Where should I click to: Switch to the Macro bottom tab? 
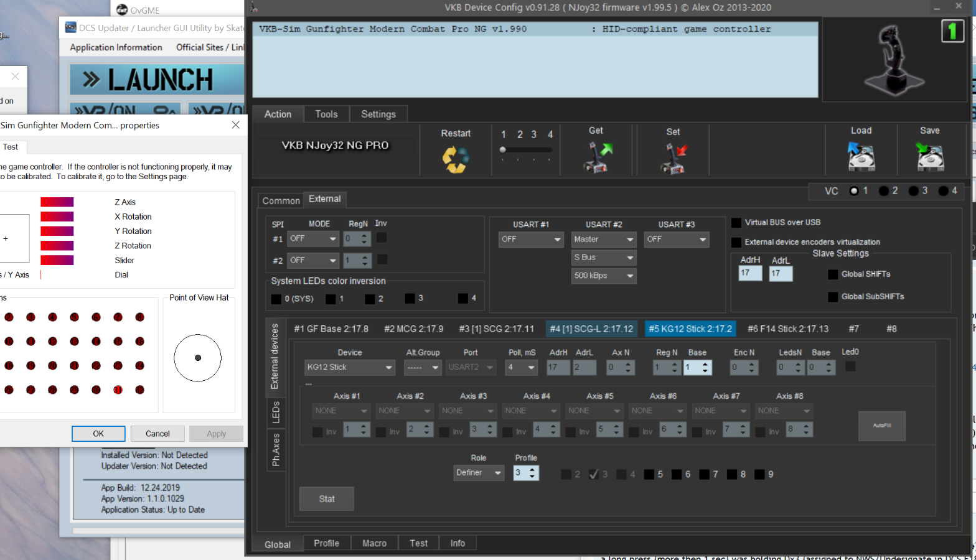(375, 543)
